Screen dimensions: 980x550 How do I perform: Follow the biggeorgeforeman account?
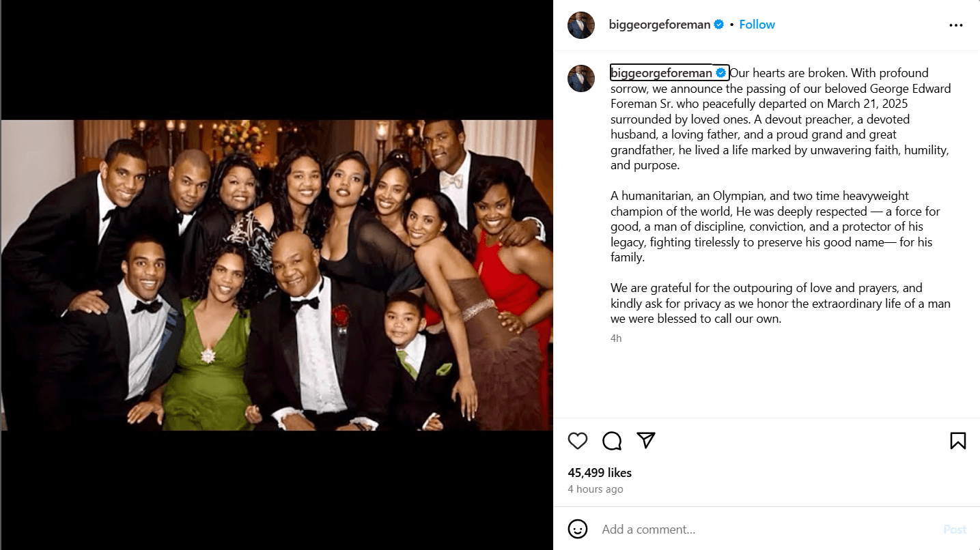click(x=757, y=25)
